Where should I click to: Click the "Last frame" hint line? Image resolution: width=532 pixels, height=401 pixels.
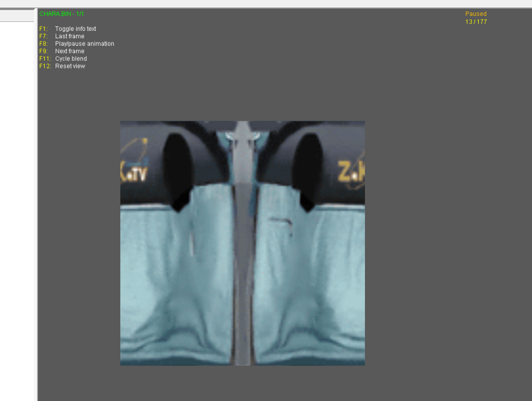(62, 36)
